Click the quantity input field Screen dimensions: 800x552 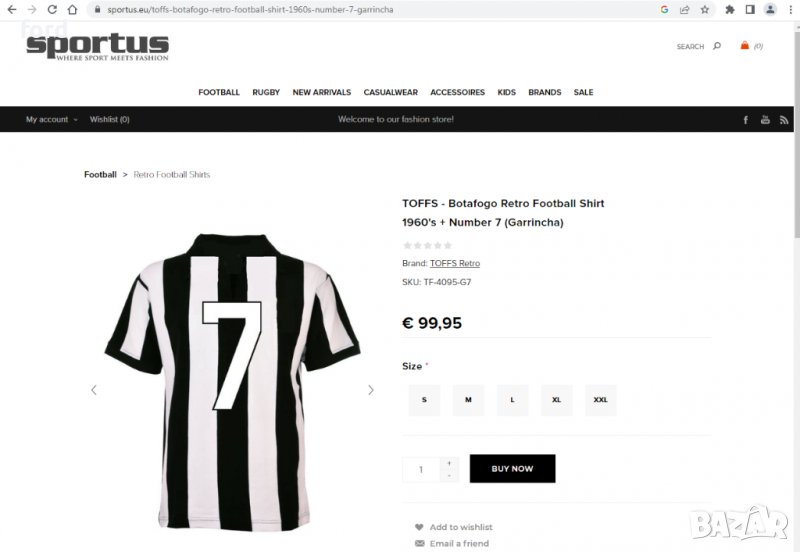[x=421, y=469]
